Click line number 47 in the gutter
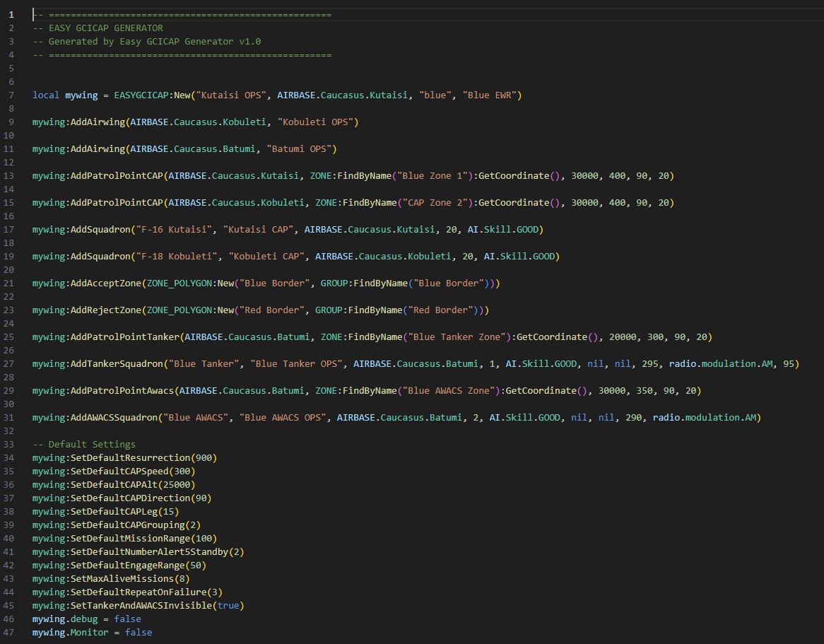The image size is (824, 644). point(10,633)
